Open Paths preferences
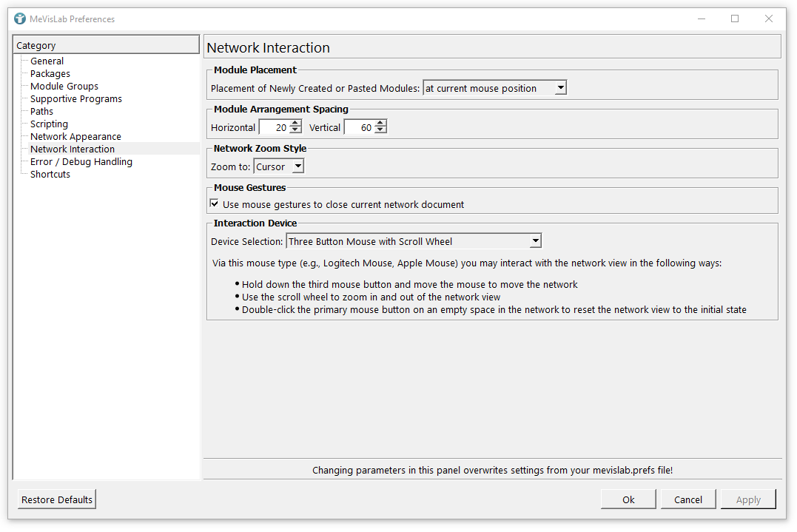Viewport: 797px width, 532px height. tap(41, 112)
